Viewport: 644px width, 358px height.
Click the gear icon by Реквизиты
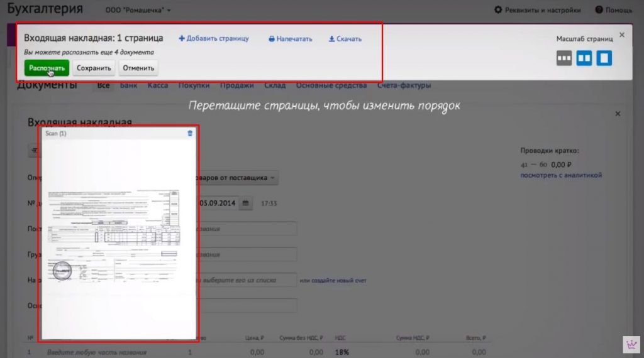pyautogui.click(x=498, y=9)
